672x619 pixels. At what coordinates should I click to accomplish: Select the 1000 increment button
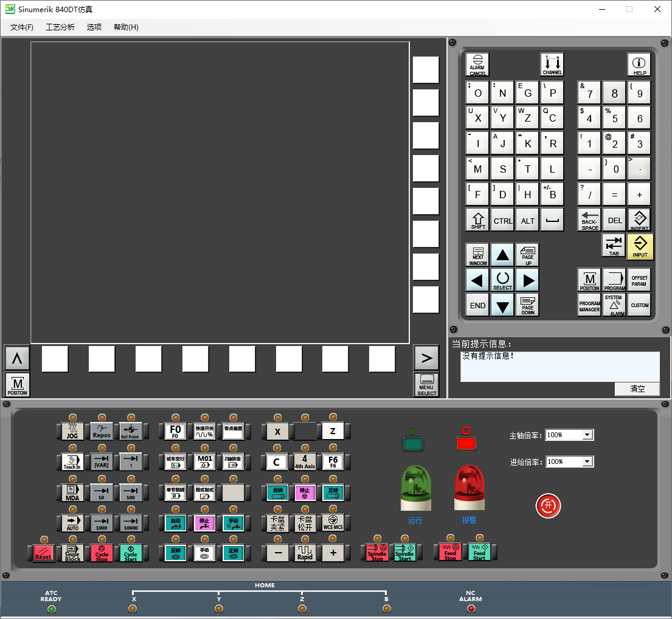102,522
